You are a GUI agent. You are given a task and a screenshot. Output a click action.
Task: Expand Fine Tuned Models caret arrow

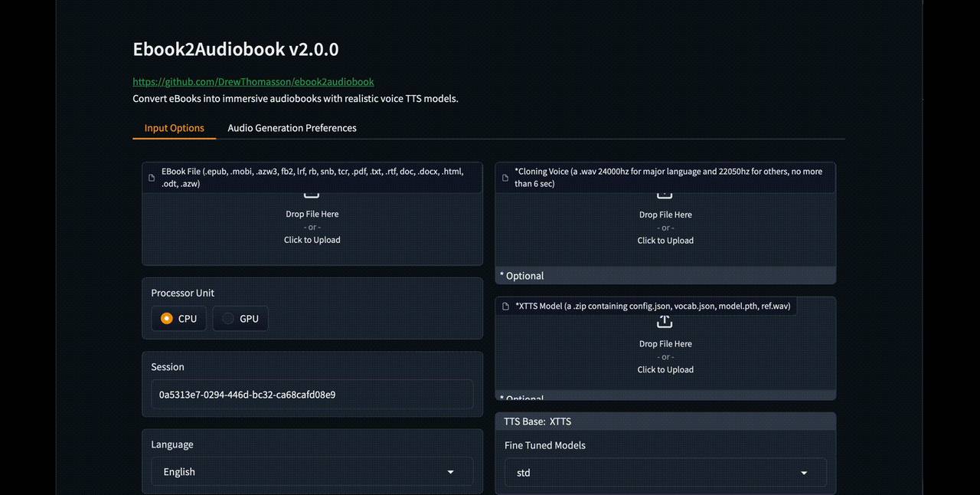pos(804,474)
